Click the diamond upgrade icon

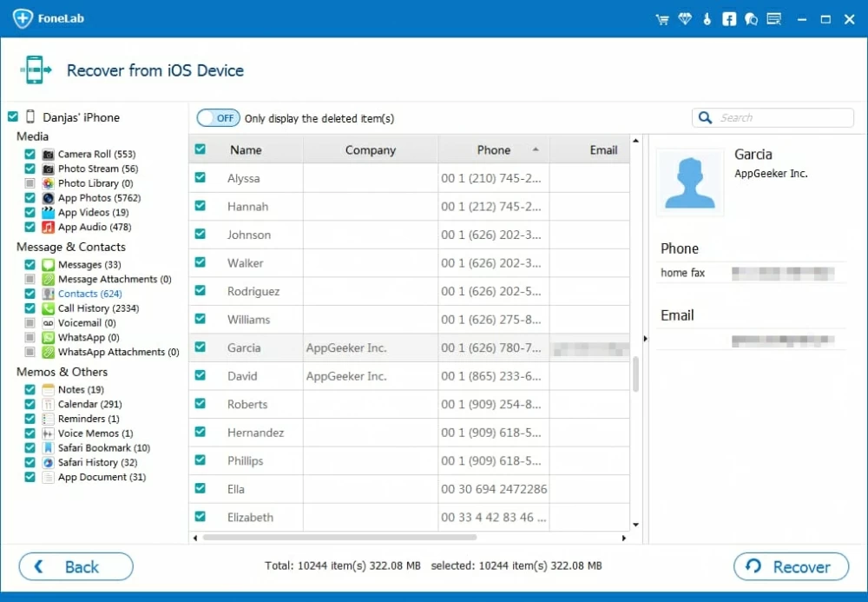[x=685, y=19]
